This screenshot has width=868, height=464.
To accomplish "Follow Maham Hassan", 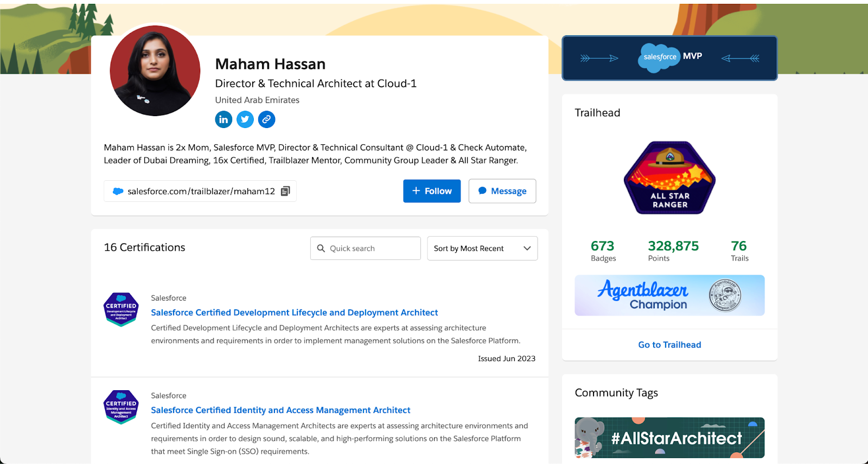I will [432, 191].
